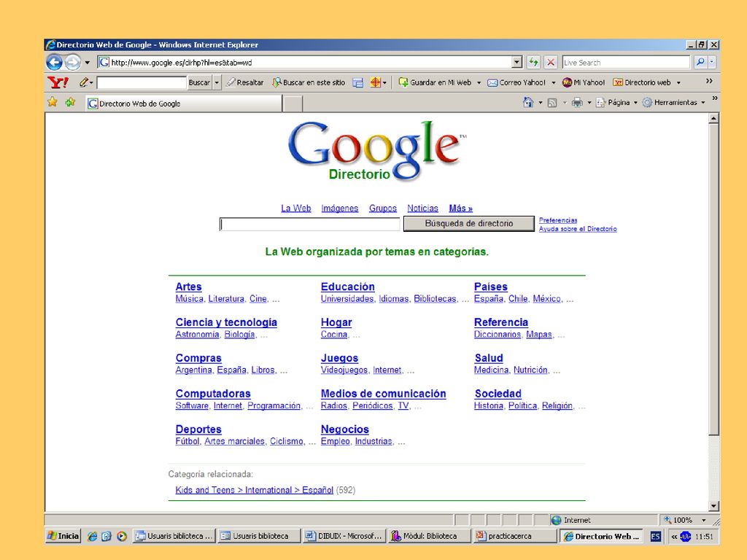The height and width of the screenshot is (560, 747).
Task: Click the Refresh page icon
Action: tap(533, 62)
